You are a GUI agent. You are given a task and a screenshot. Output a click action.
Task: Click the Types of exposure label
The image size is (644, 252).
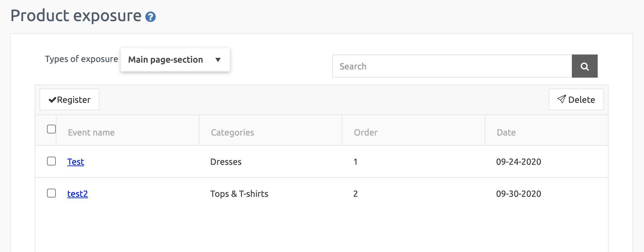click(81, 59)
